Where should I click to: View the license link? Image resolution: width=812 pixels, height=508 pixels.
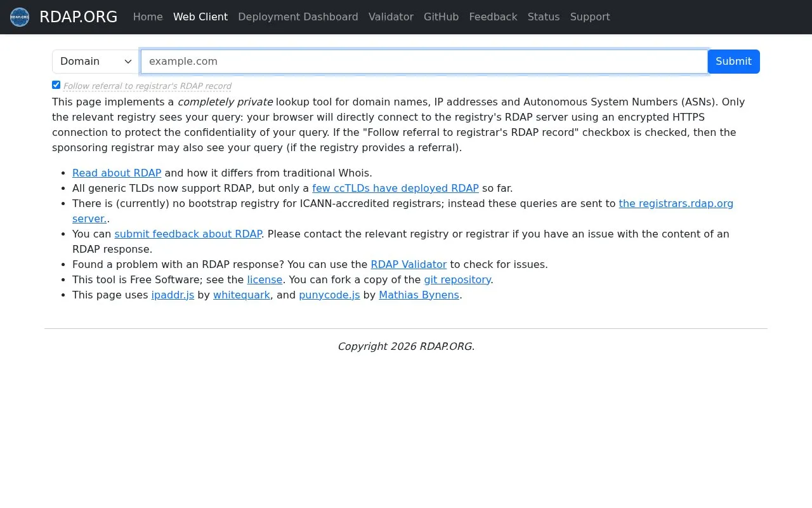coord(265,279)
